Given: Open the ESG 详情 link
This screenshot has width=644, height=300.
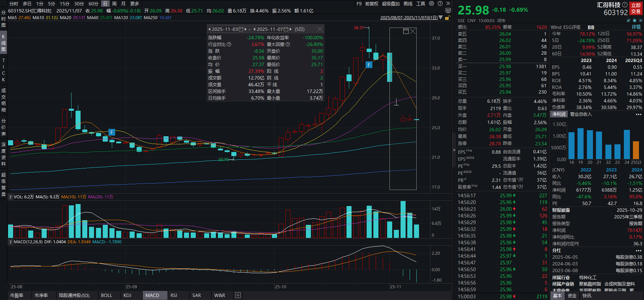Looking at the screenshot, I should (636, 27).
